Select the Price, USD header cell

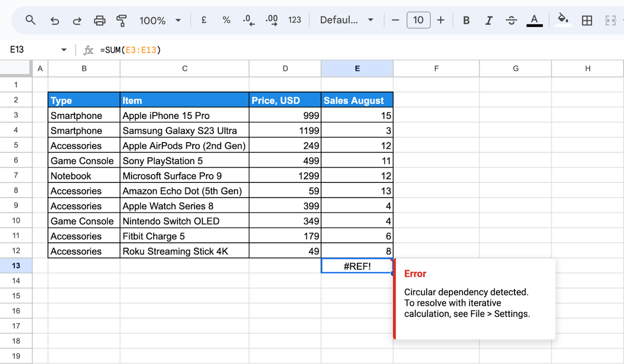click(285, 100)
